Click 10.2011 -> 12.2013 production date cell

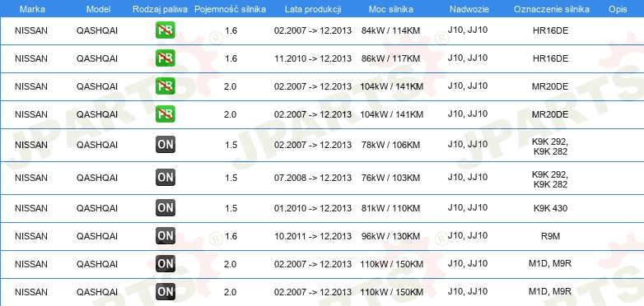(313, 236)
